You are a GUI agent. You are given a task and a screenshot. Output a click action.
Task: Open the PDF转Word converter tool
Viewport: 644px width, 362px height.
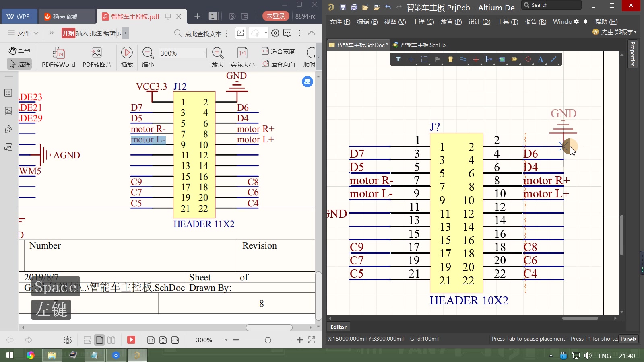click(x=59, y=57)
